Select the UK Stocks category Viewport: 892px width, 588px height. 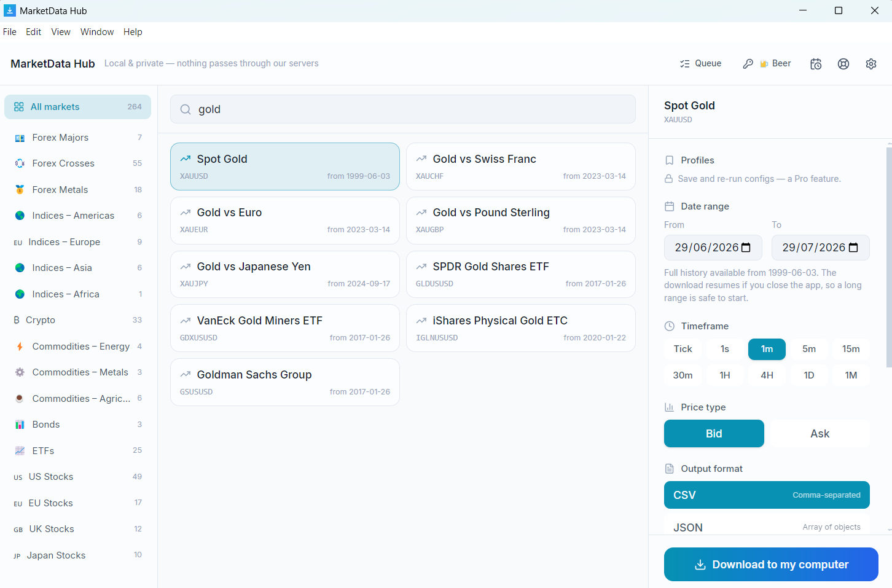[x=77, y=529]
